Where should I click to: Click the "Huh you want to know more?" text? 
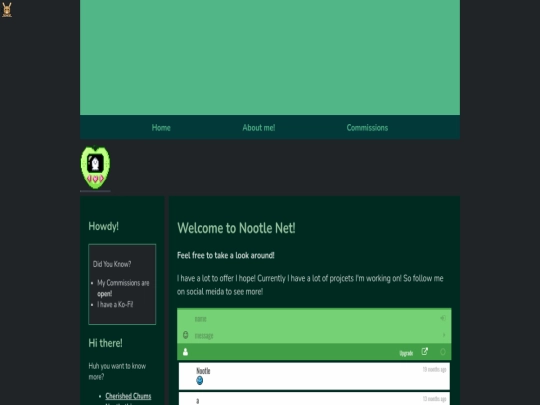117,371
